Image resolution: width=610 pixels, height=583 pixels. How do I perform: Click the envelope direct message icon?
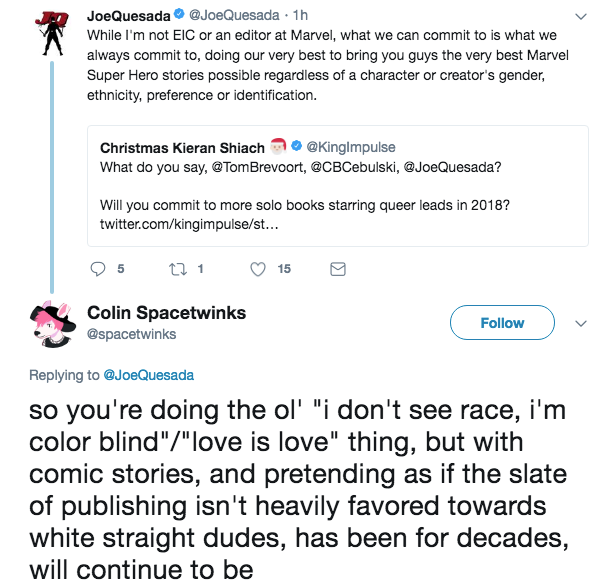pyautogui.click(x=337, y=268)
